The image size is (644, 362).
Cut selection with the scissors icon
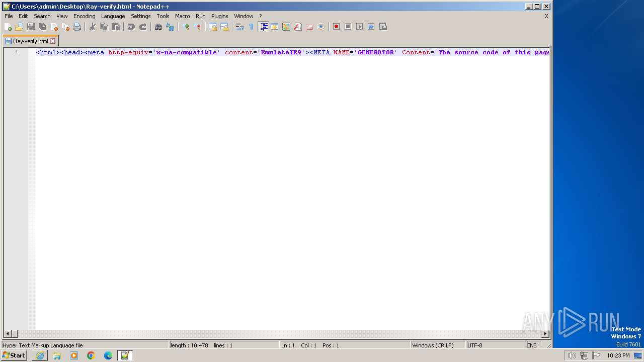pos(93,27)
